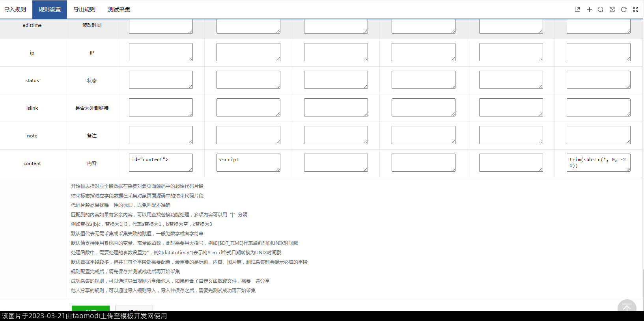Click the back-to-top arrow button

click(627, 306)
